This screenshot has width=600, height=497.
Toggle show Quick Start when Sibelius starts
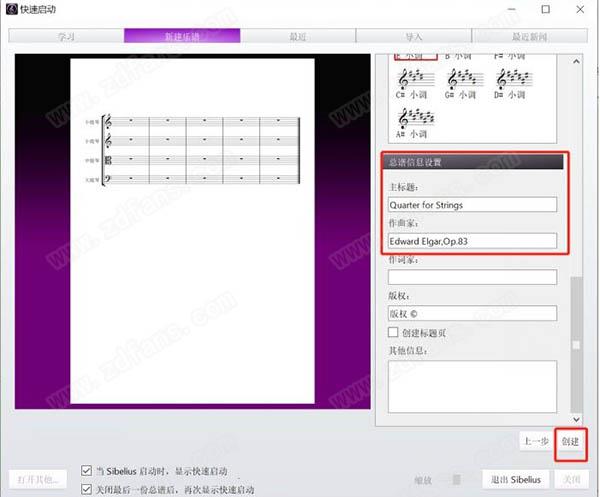click(86, 471)
